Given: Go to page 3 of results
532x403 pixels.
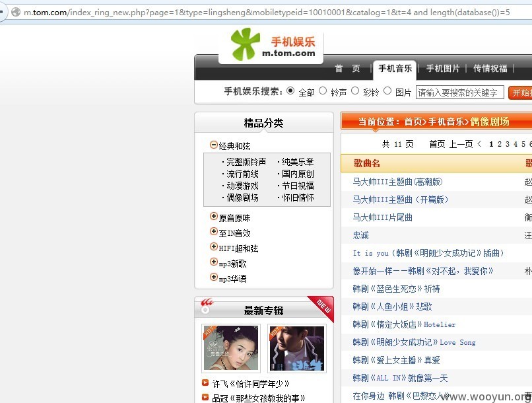Looking at the screenshot, I should click(x=508, y=144).
